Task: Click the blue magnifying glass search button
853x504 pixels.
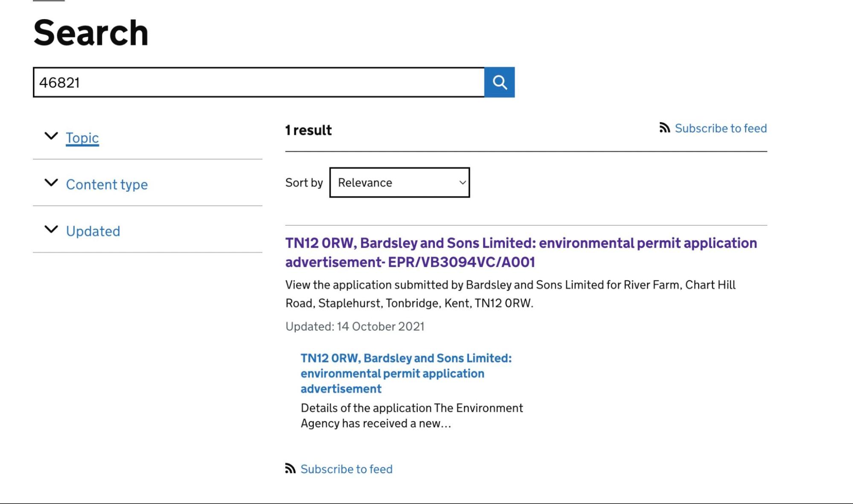Action: click(x=499, y=82)
